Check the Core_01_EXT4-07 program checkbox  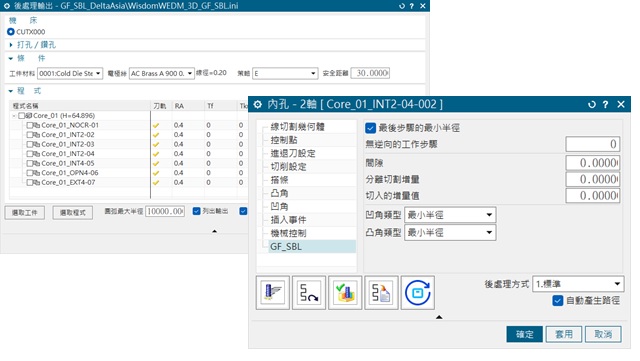coord(29,183)
